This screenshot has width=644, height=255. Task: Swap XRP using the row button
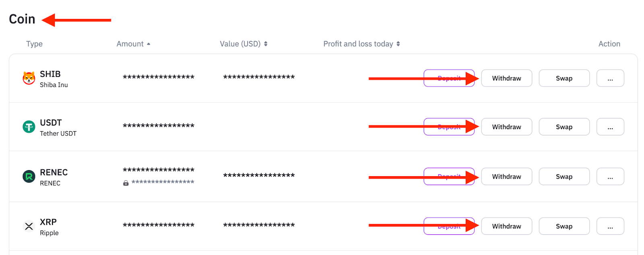point(564,226)
